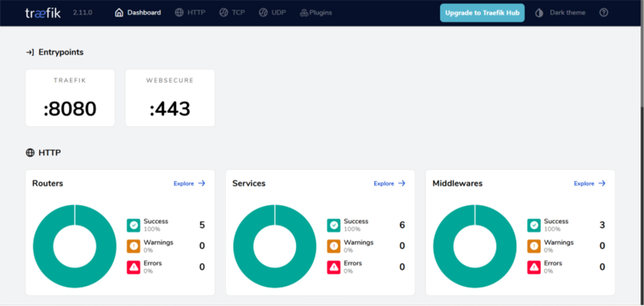Screen dimensions: 644x306
Task: Open the help question mark icon
Action: 604,13
